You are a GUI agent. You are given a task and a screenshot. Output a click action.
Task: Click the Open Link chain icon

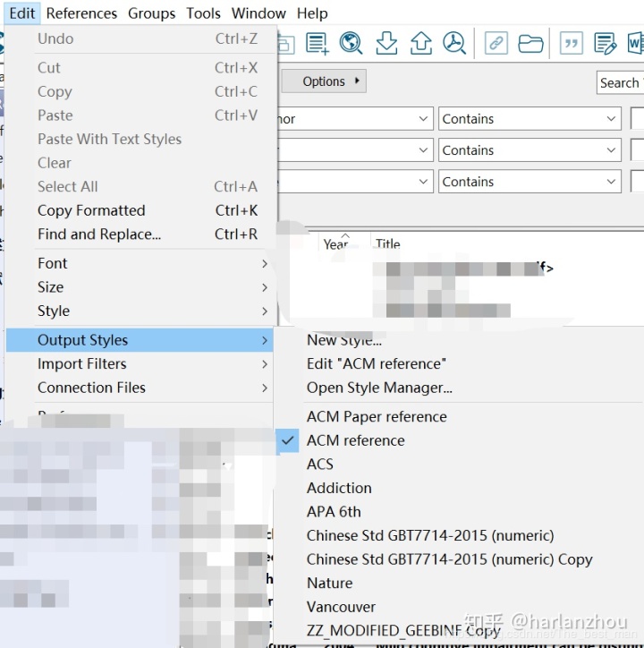point(496,43)
